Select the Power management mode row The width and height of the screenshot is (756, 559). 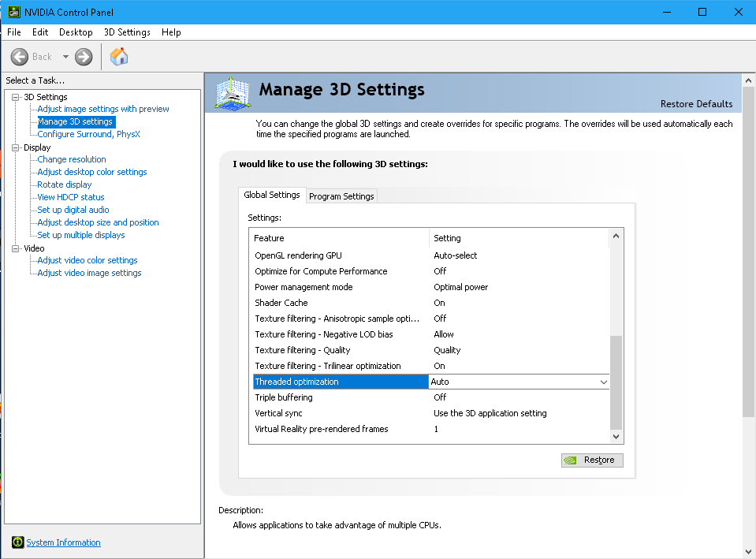coord(431,287)
